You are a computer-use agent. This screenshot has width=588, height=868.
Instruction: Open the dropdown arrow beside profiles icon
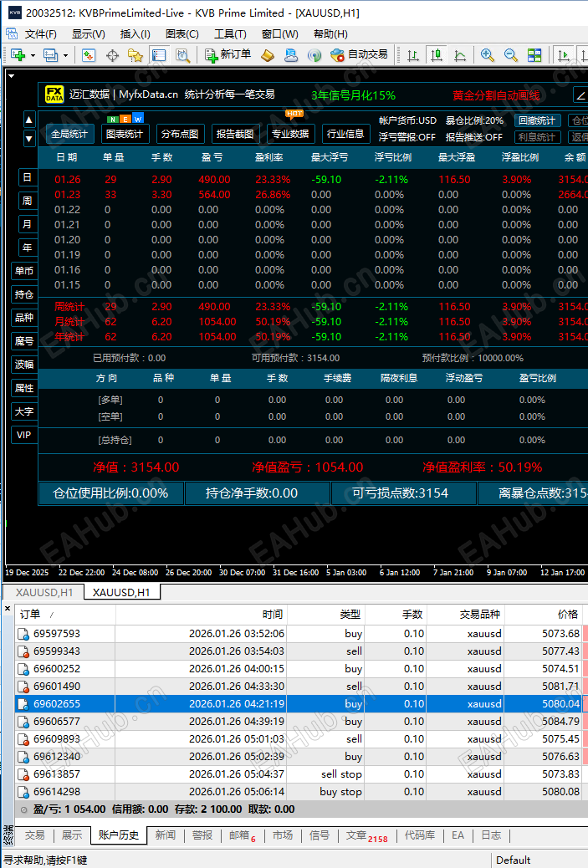65,55
